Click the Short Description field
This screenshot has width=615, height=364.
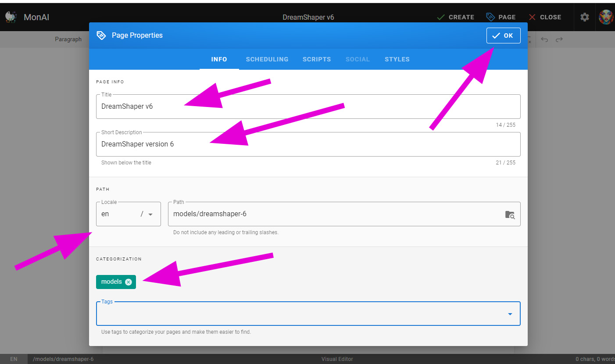pos(308,144)
